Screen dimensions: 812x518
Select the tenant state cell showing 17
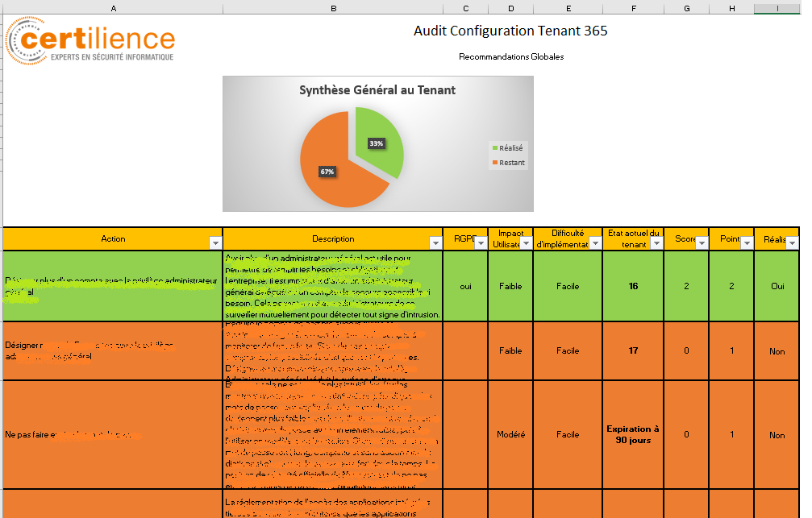coord(633,351)
